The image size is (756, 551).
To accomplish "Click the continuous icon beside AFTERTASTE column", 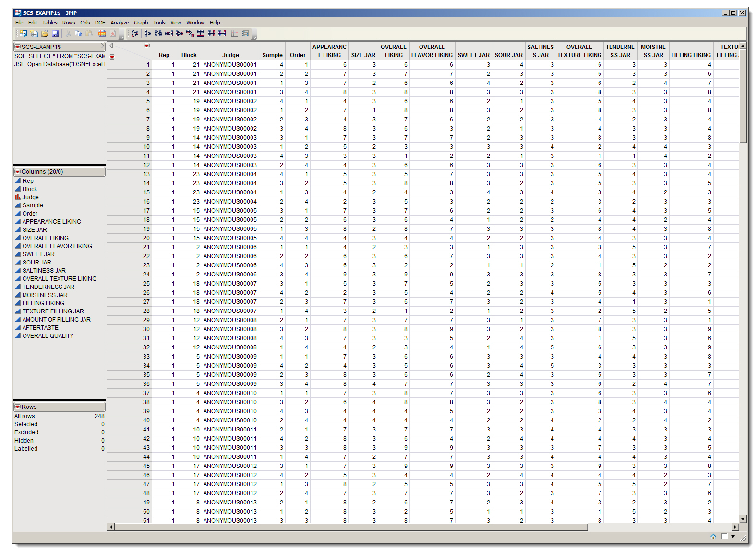I will coord(18,327).
